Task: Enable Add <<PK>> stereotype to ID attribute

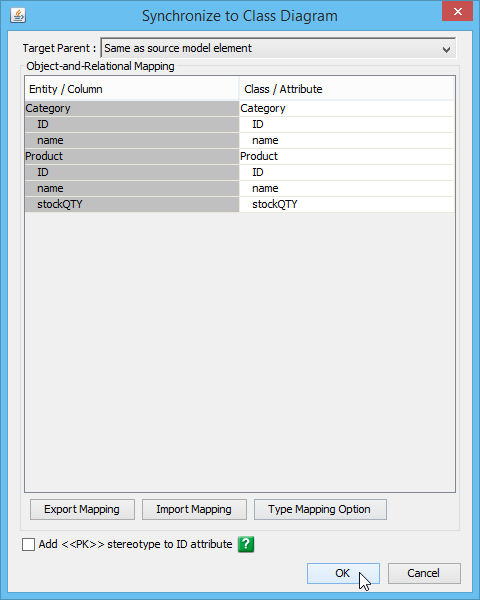Action: [28, 544]
